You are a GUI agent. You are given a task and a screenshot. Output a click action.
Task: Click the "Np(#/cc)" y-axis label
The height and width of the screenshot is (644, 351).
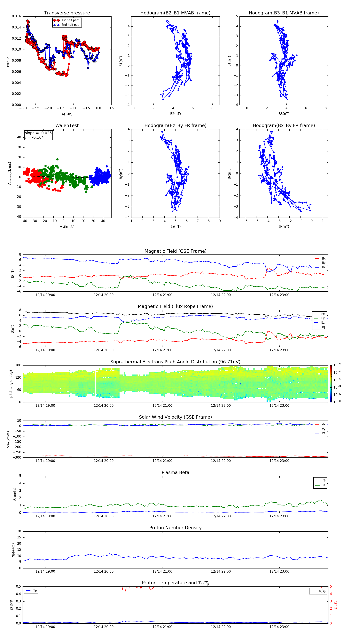point(13,550)
